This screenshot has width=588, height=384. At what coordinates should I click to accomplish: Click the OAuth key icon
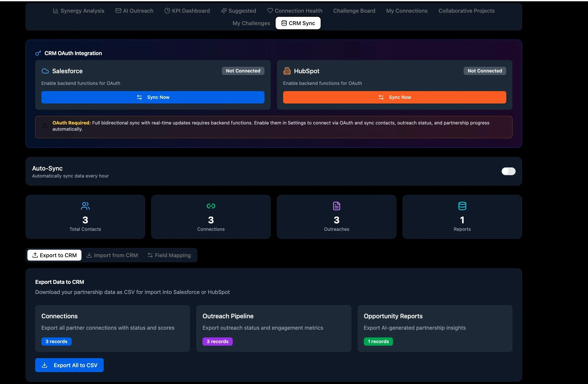click(x=38, y=53)
